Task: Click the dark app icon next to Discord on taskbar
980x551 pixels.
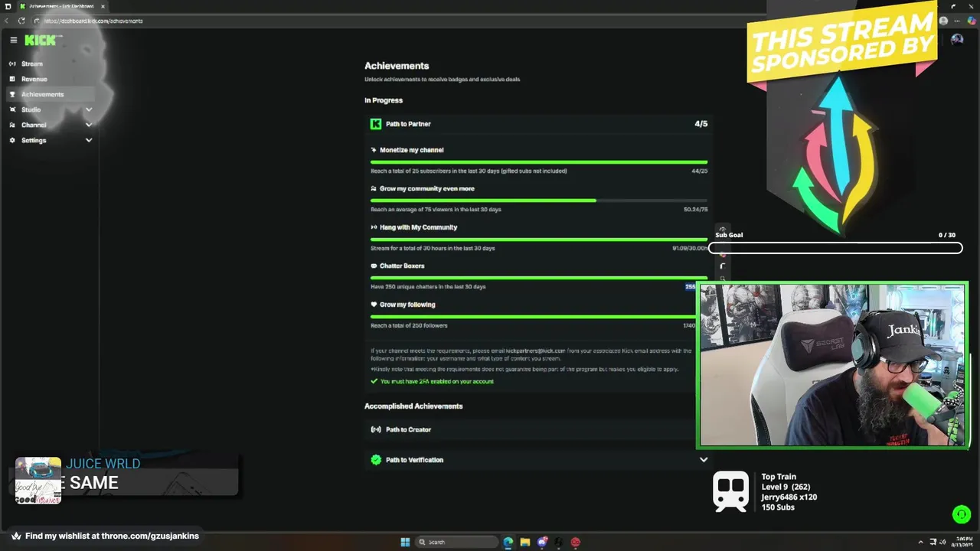Action: 559,542
